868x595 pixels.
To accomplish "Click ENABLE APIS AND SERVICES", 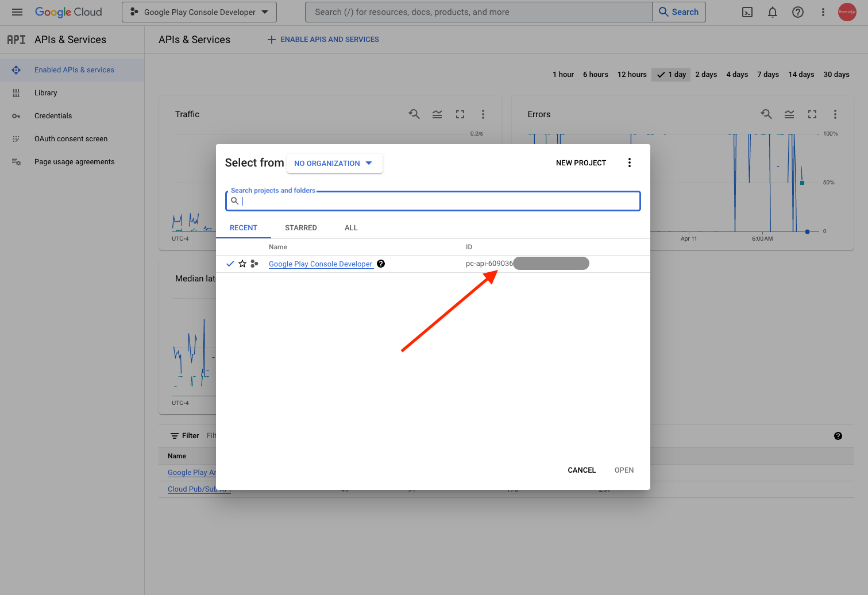I will pos(323,40).
